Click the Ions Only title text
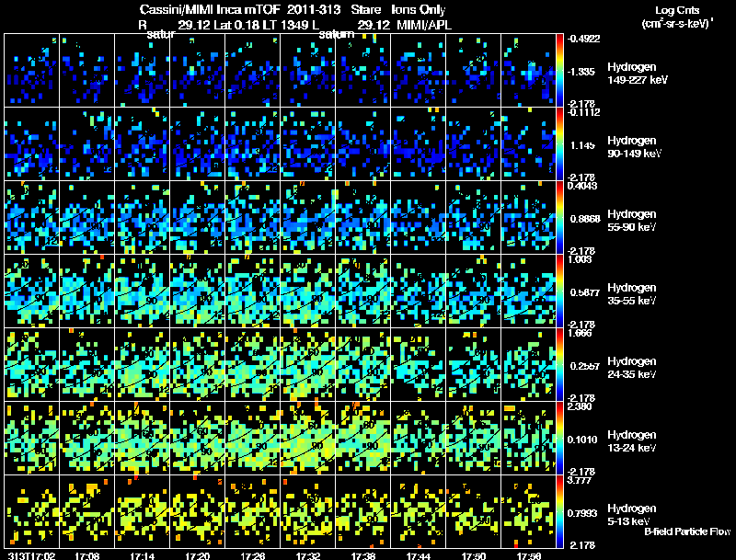 (x=419, y=9)
